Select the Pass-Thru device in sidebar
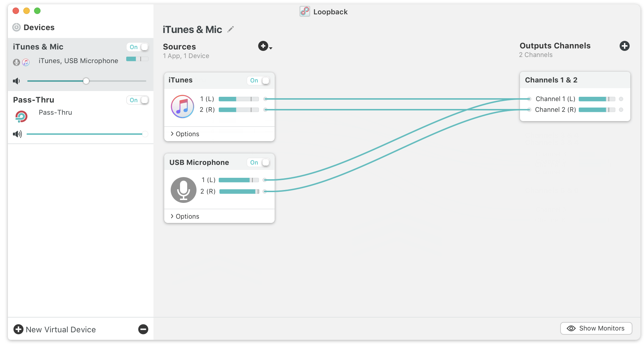The height and width of the screenshot is (347, 644). pos(81,117)
